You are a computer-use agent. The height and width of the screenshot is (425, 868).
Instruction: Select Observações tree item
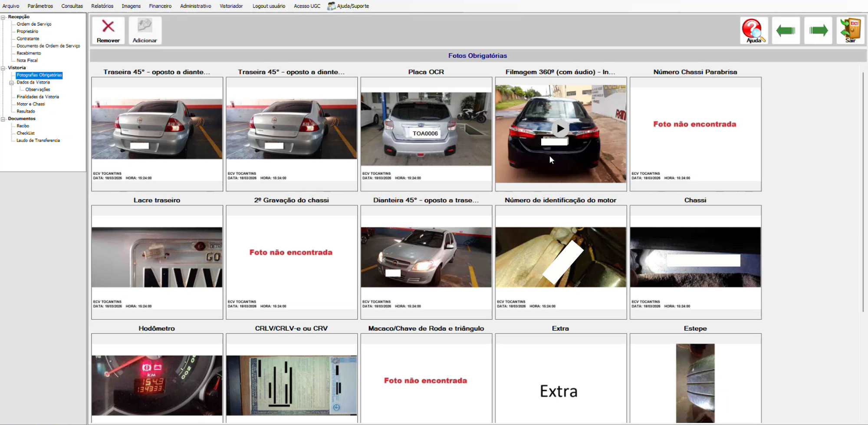point(38,89)
